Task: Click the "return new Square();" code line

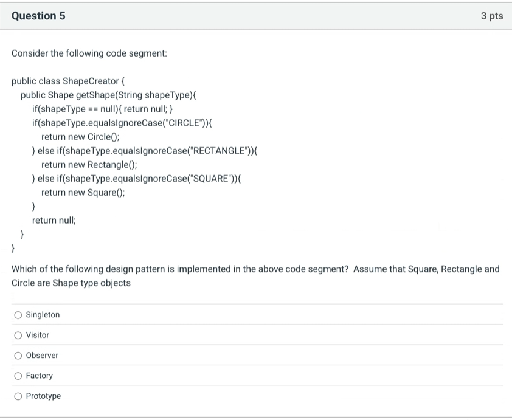Action: pyautogui.click(x=83, y=193)
